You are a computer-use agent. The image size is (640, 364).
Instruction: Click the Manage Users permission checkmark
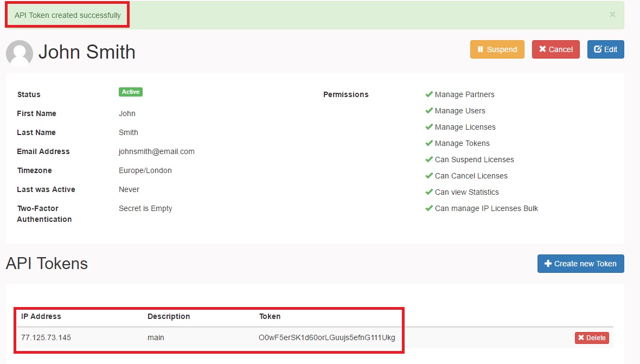click(x=429, y=111)
